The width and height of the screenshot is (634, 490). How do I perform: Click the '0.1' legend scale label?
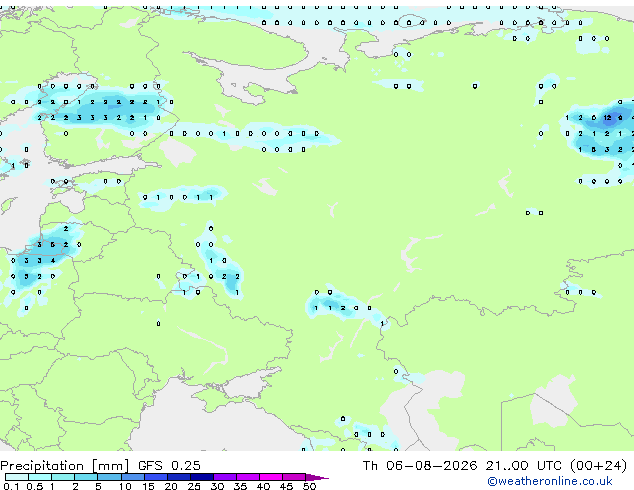[x=11, y=486]
